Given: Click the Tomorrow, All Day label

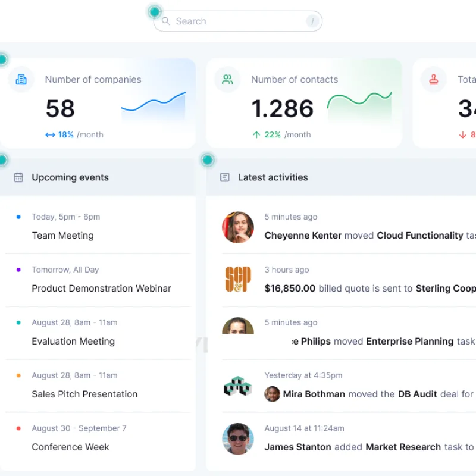Looking at the screenshot, I should point(65,270).
